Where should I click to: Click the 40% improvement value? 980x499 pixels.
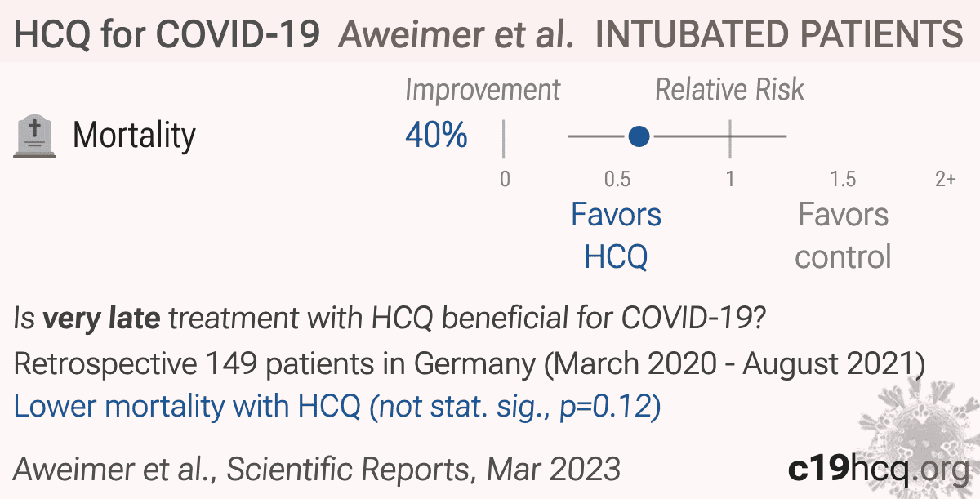coord(436,136)
